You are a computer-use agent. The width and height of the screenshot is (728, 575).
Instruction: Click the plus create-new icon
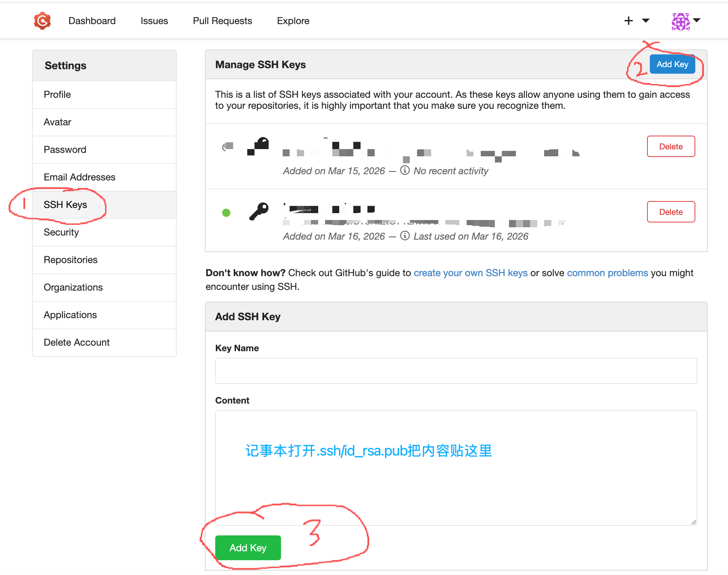pos(628,21)
